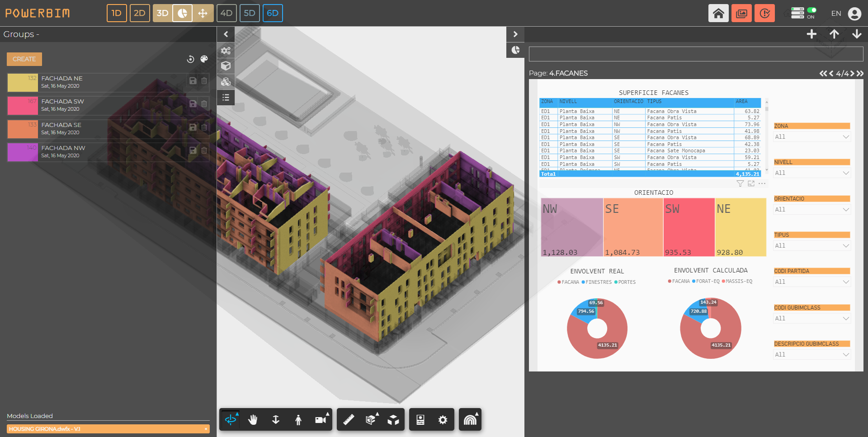Image resolution: width=868 pixels, height=437 pixels.
Task: Click the CREATE group button
Action: [x=24, y=59]
